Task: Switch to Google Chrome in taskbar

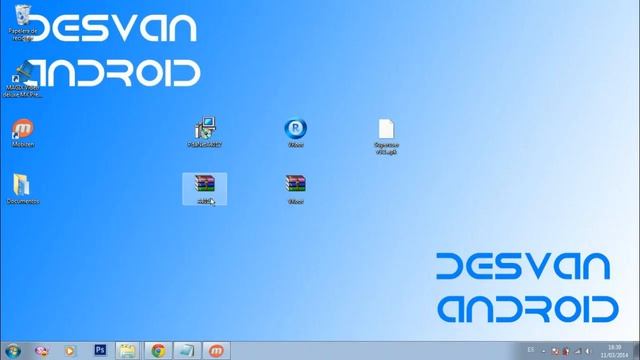Action: 158,351
